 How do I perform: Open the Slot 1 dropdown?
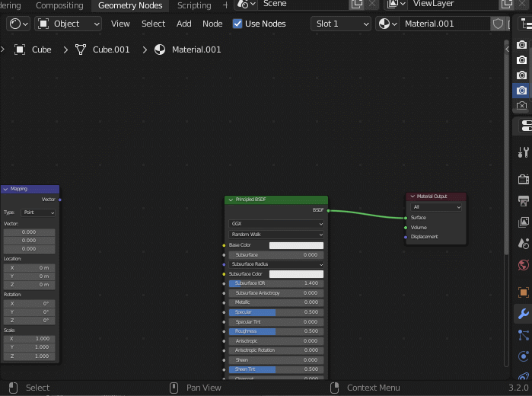(340, 24)
